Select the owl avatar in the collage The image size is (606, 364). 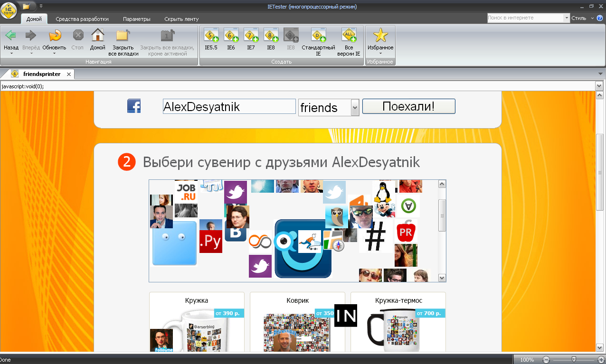[337, 217]
